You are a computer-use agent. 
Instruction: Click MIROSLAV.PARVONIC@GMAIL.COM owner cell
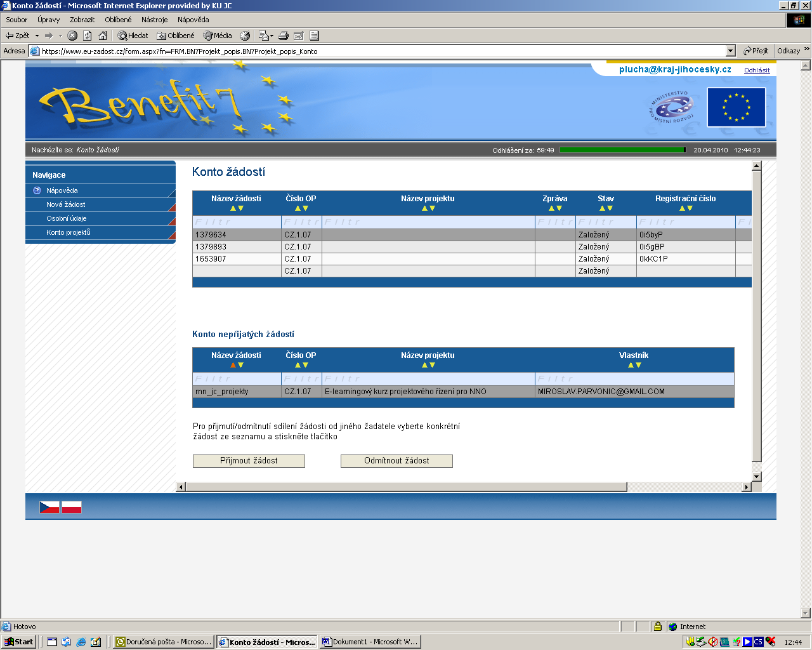(634, 392)
